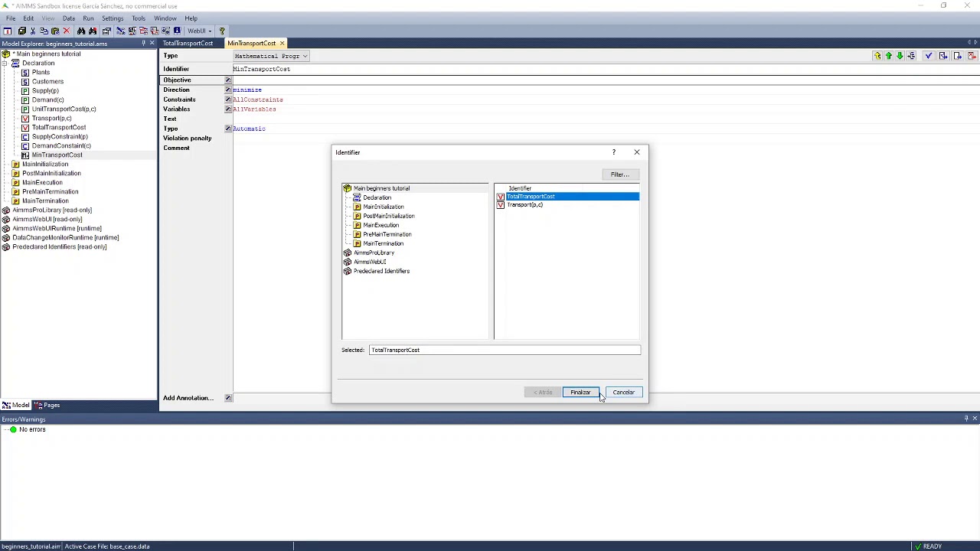Click Finalizar button in Identifier dialog
The height and width of the screenshot is (551, 980).
(x=580, y=393)
